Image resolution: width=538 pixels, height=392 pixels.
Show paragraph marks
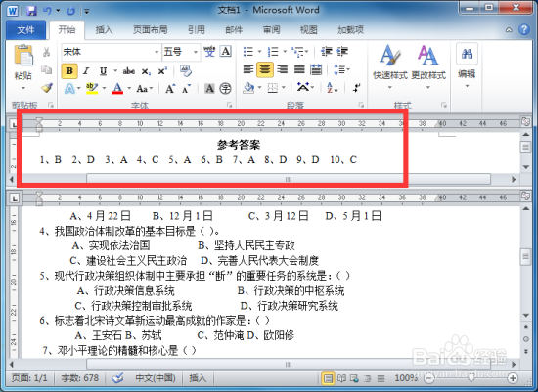click(356, 87)
